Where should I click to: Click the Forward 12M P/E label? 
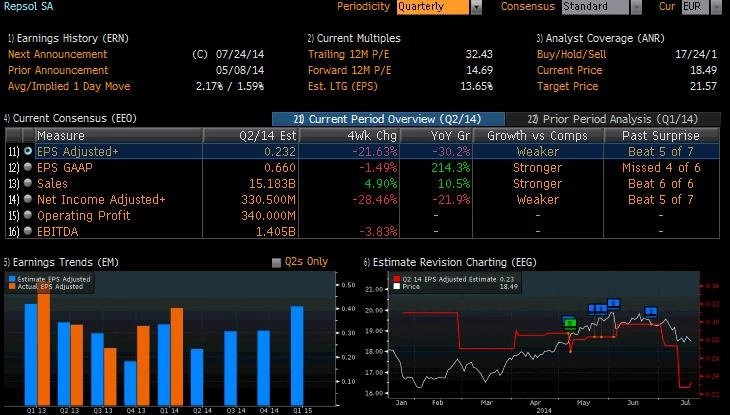click(x=350, y=70)
